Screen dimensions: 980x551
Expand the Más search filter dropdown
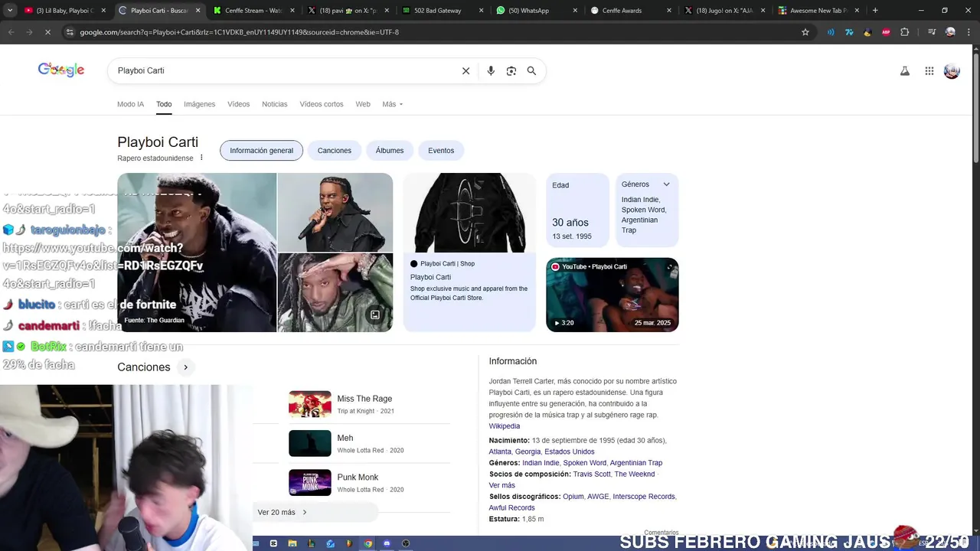(392, 104)
